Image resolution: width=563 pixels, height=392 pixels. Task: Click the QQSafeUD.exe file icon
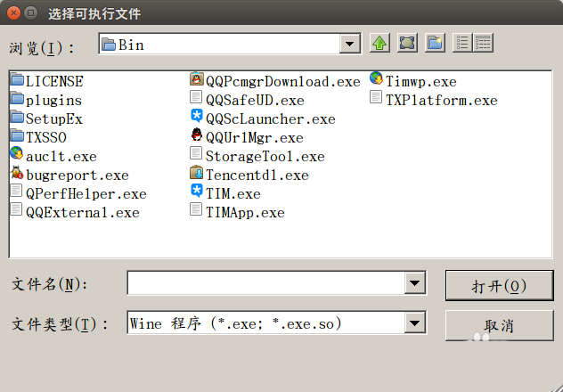coord(196,98)
